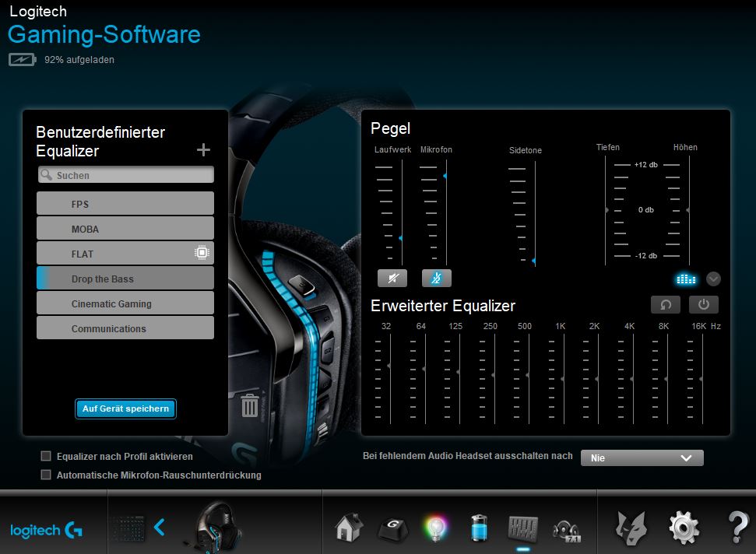
Task: Click the 64 Hz band slider
Action: [424, 369]
